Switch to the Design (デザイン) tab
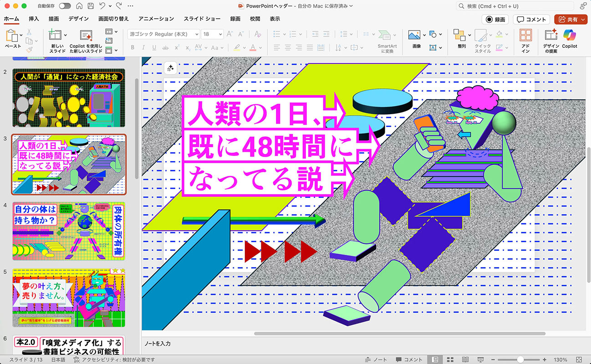The width and height of the screenshot is (591, 364). tap(79, 19)
